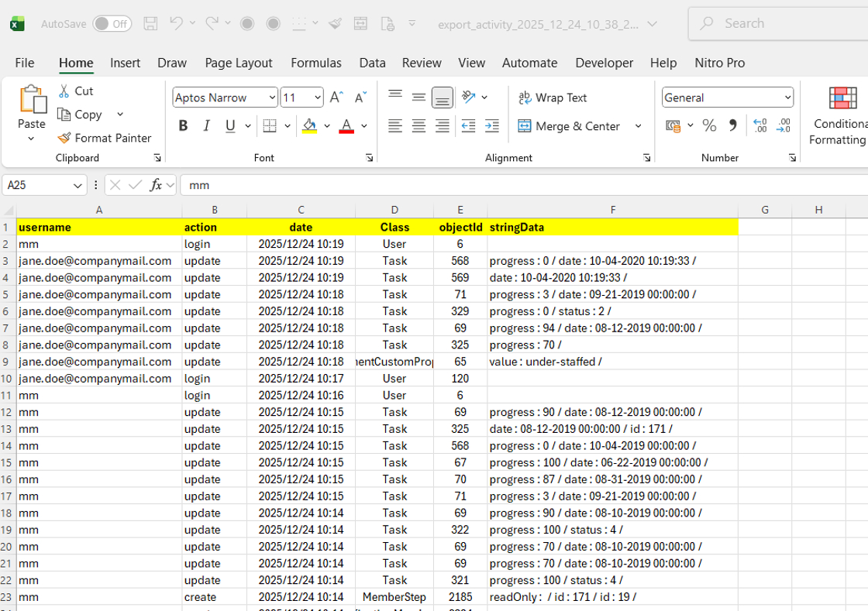Screen dimensions: 868x611
Task: Open the Formulas ribbon tab
Action: click(x=315, y=63)
